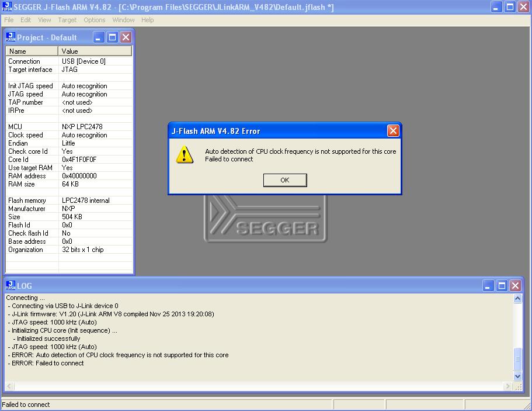Click the '0x40000000' RAM address value
Screen dimensions: 532x411
pos(79,175)
